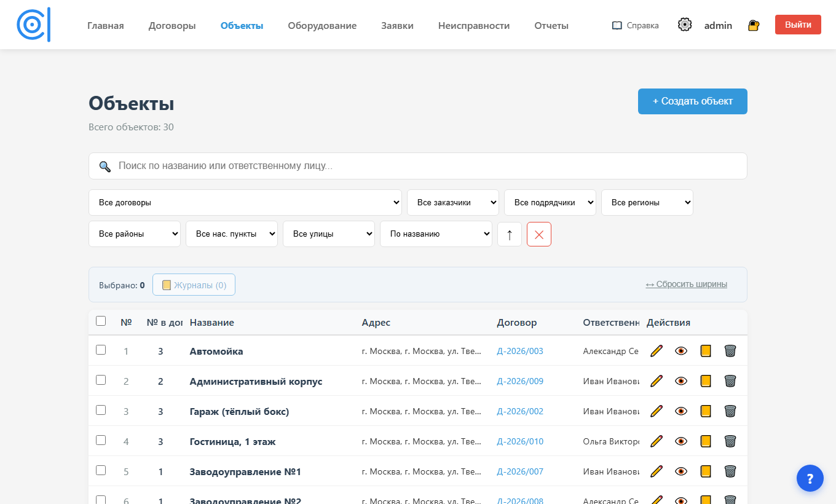This screenshot has width=836, height=504.
Task: Open the Отчеты nav item
Action: point(551,25)
